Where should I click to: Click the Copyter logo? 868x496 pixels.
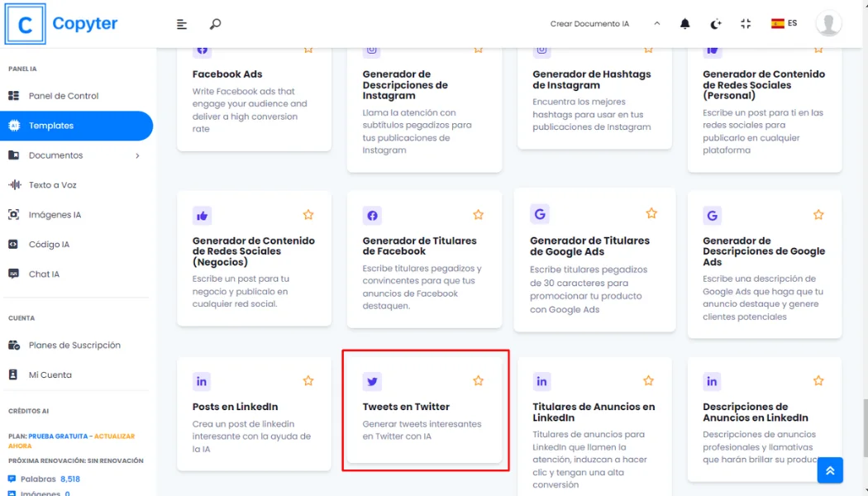(62, 24)
